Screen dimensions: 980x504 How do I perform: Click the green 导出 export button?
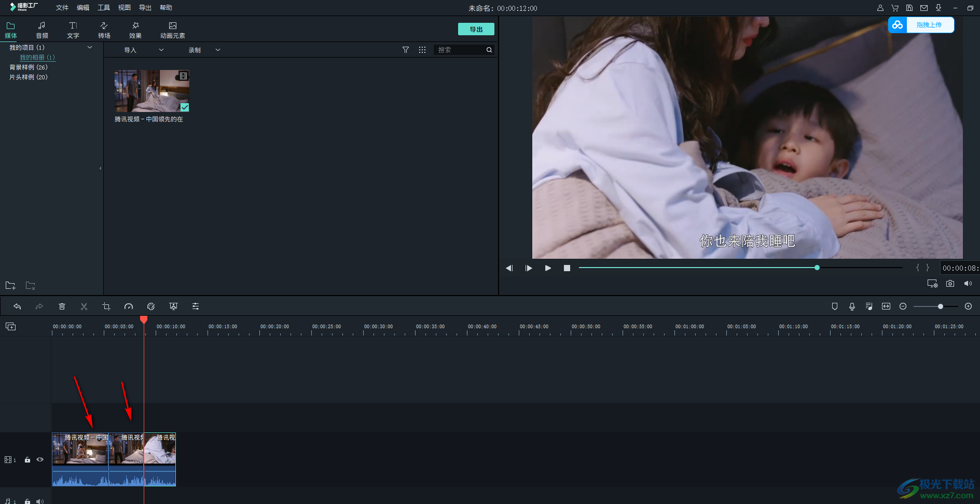coord(476,29)
